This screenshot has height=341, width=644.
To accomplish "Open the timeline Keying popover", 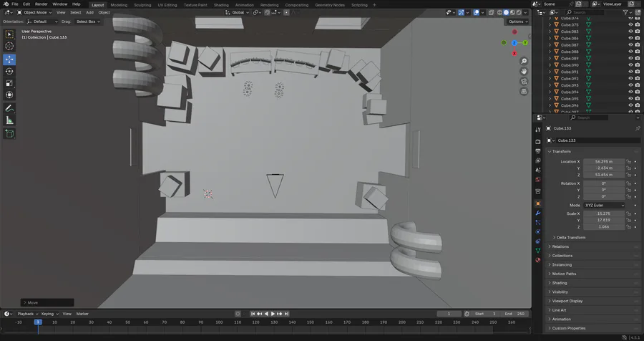I will click(49, 314).
